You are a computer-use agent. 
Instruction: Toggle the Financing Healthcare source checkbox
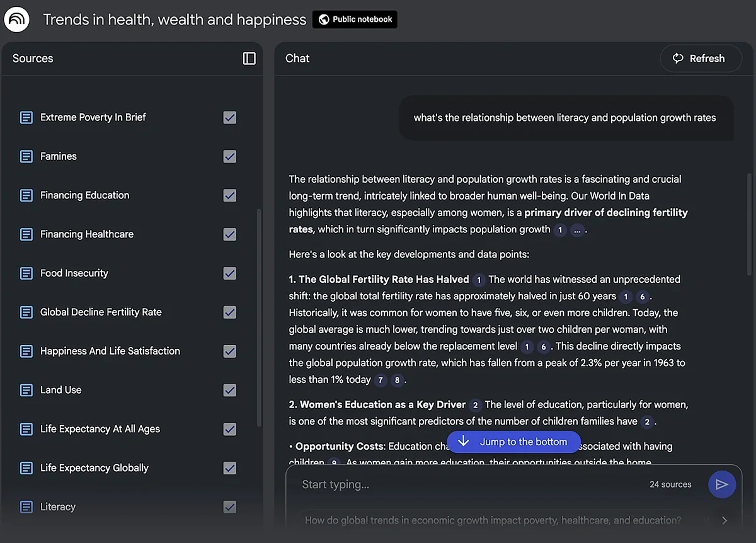point(230,234)
